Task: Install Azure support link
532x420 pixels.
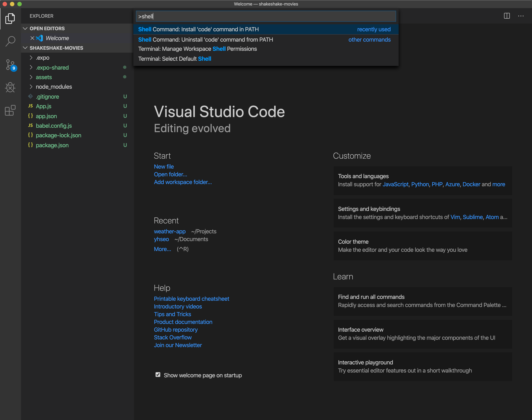Action: point(453,184)
